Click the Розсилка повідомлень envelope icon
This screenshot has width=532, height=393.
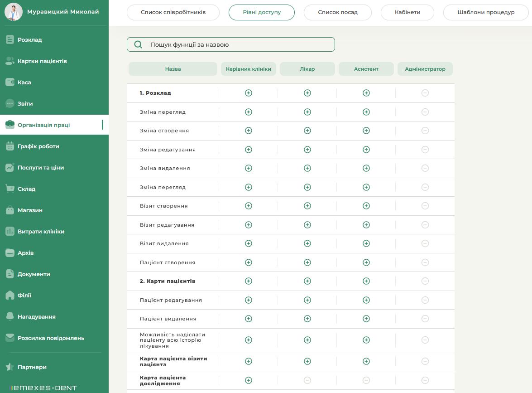click(10, 338)
